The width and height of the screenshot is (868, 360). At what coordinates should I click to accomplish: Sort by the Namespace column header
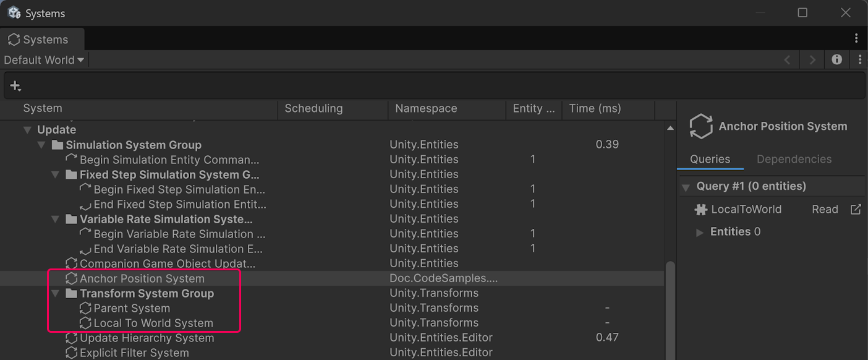(x=447, y=109)
